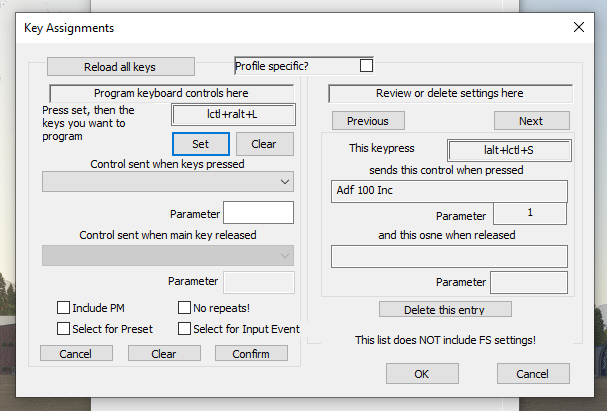Delete this entry from the list
The width and height of the screenshot is (607, 411).
point(445,309)
